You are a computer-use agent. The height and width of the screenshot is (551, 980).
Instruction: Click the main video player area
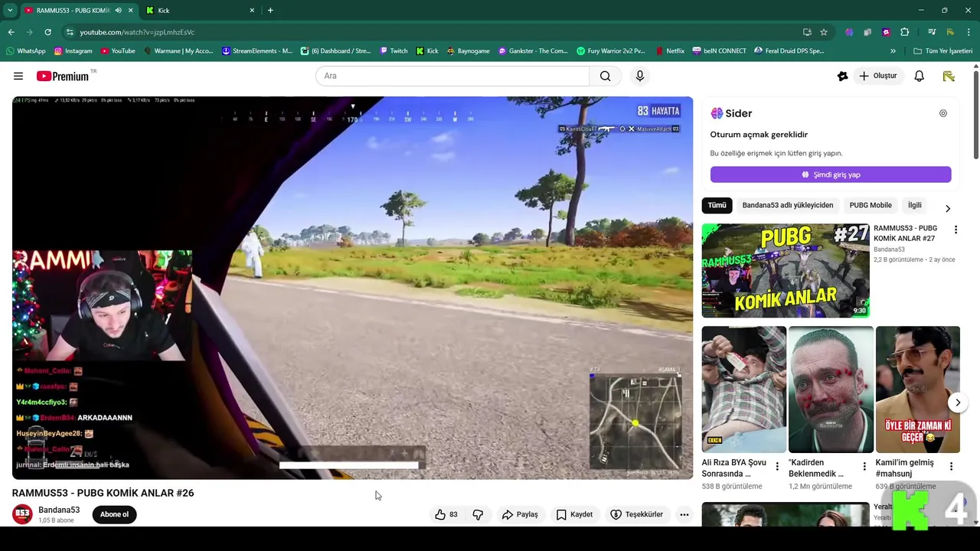click(x=352, y=288)
